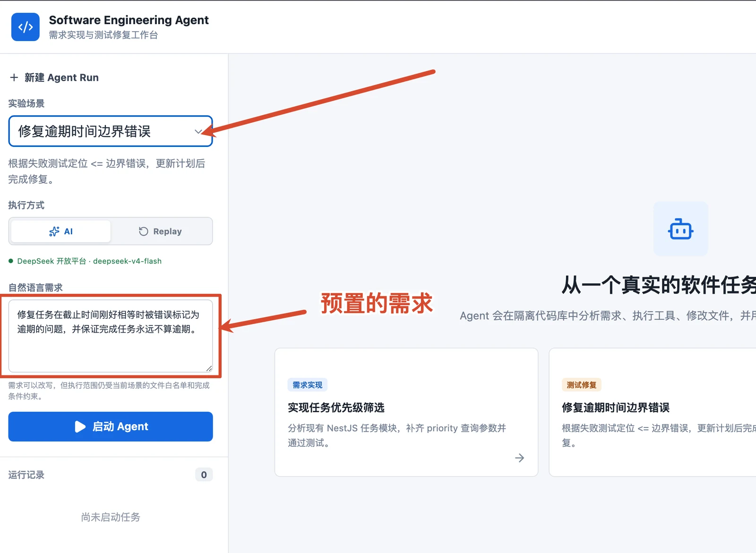This screenshot has width=756, height=553.
Task: Click the plus icon beside 新建 Agent Run
Action: (x=14, y=77)
